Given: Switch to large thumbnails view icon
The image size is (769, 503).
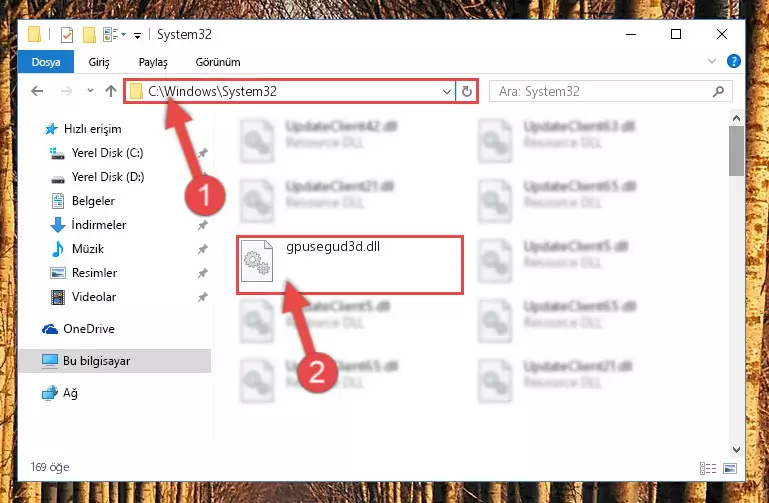Looking at the screenshot, I should (x=730, y=468).
